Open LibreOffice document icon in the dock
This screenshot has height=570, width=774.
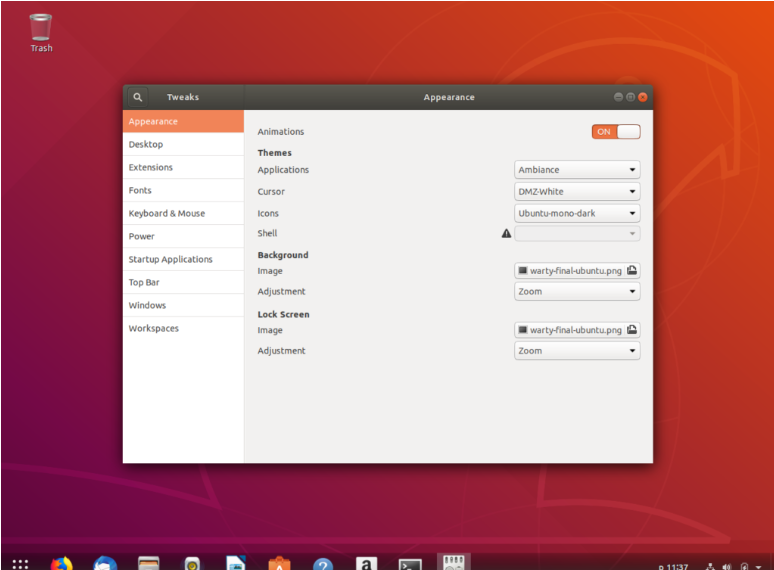[235, 563]
